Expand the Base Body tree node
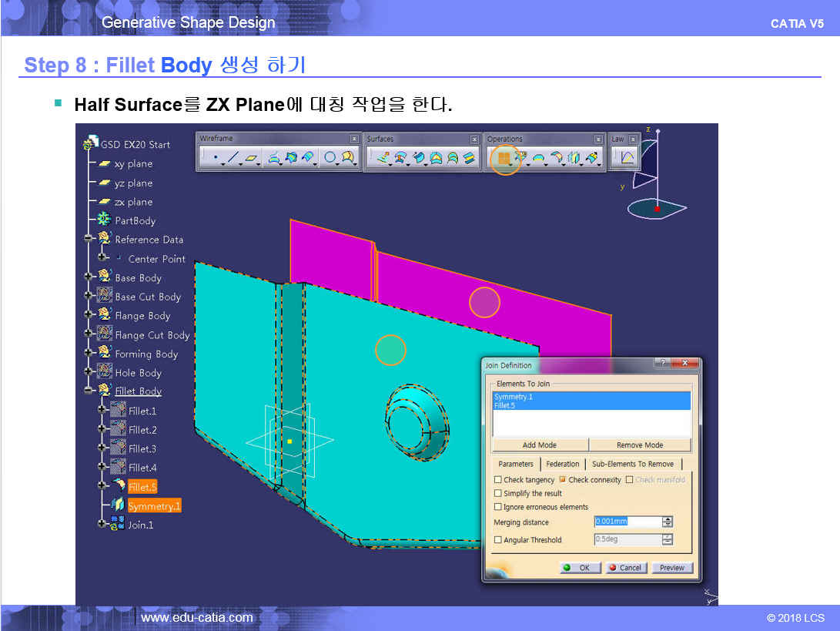 (89, 277)
